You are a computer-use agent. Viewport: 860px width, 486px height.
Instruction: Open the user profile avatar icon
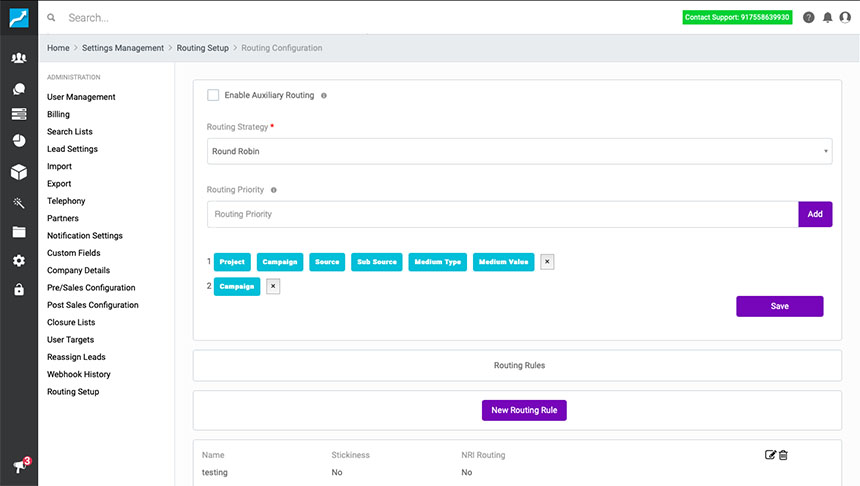(845, 18)
